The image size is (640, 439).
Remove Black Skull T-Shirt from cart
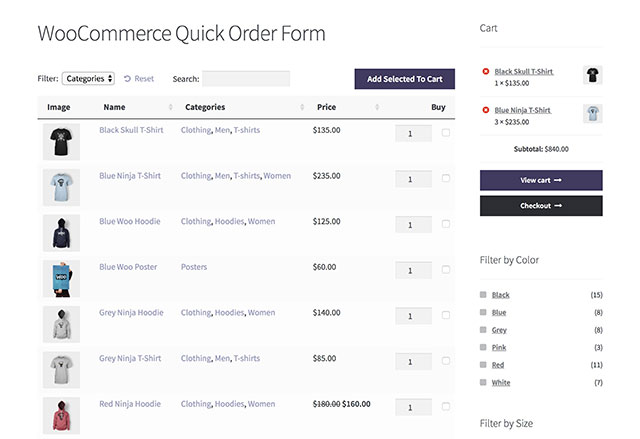tap(485, 71)
